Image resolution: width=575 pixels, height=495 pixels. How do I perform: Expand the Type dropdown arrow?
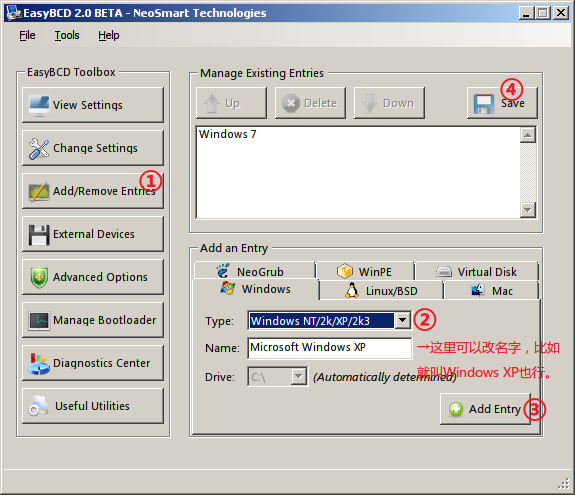[x=402, y=320]
